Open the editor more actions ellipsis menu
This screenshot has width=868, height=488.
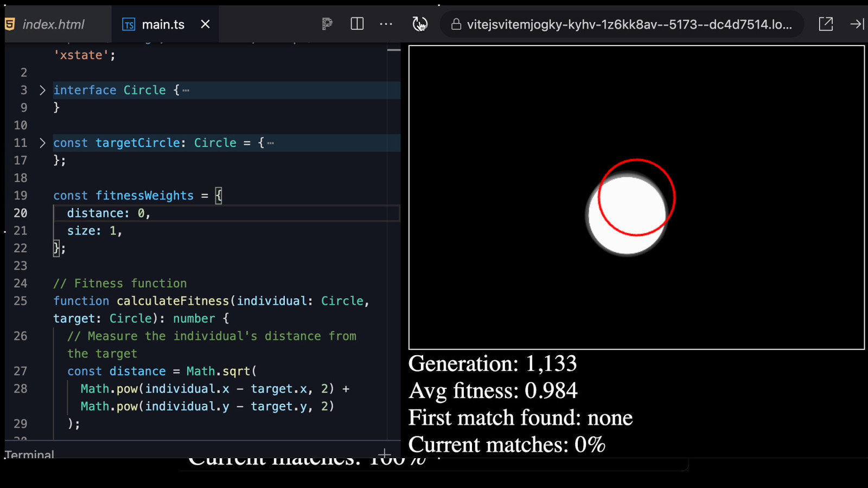point(386,24)
